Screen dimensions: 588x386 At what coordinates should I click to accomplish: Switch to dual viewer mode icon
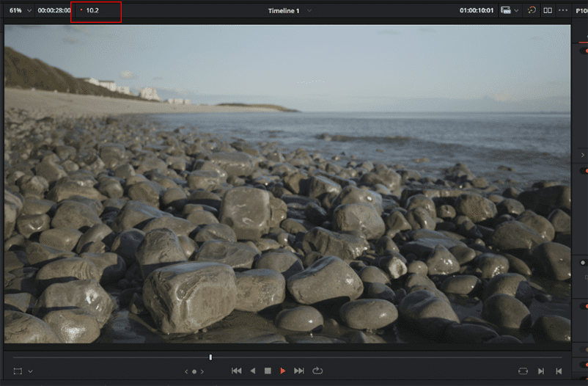[x=548, y=10]
